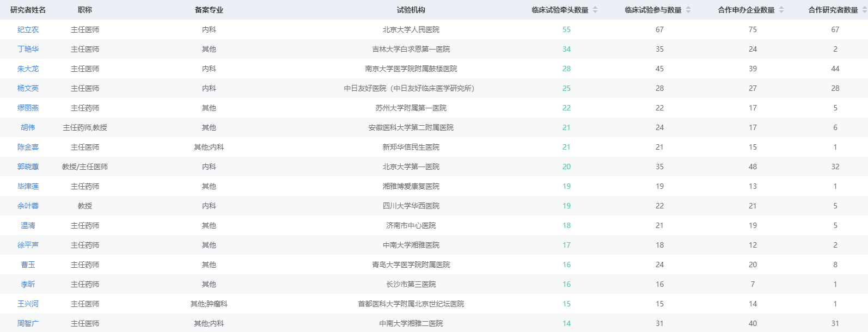Open researcher 曹玉's profile link
Viewport: 868px width, 332px height.
(28, 265)
